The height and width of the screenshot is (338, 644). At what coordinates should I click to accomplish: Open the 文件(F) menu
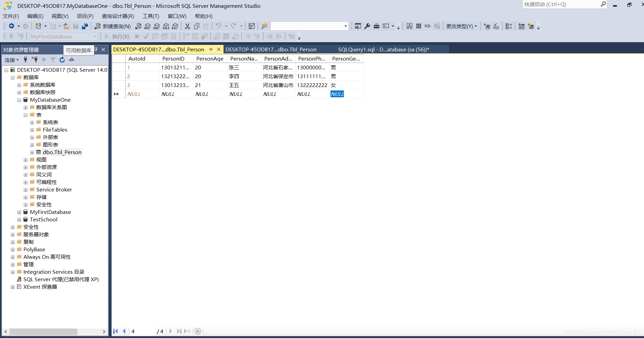[11, 16]
